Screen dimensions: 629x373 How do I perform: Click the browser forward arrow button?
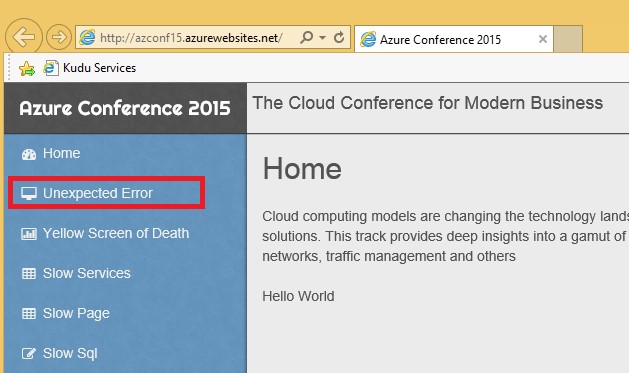coord(59,37)
